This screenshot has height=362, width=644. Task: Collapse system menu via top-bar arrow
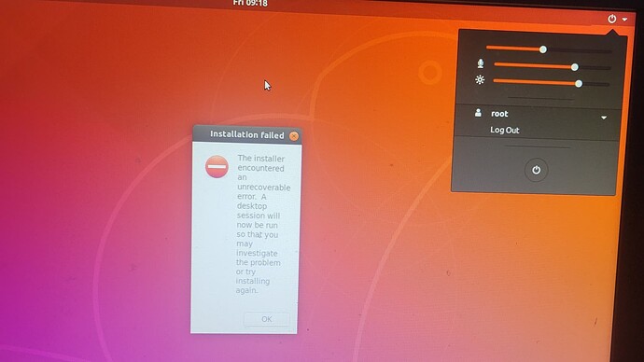[624, 20]
